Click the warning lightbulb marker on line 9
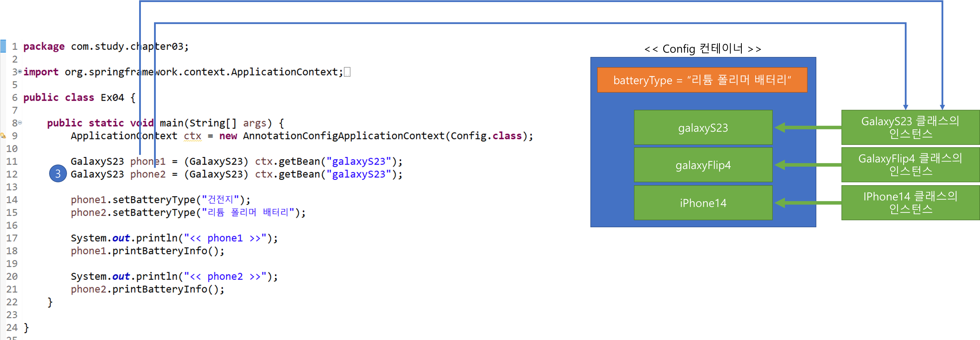The height and width of the screenshot is (340, 980). click(x=3, y=136)
